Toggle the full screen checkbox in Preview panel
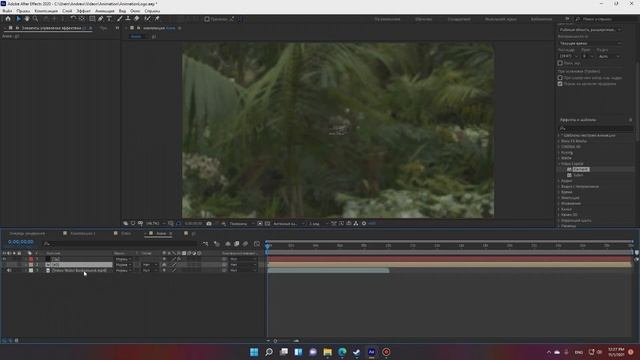Screen dimensions: 640x360 tap(560, 63)
